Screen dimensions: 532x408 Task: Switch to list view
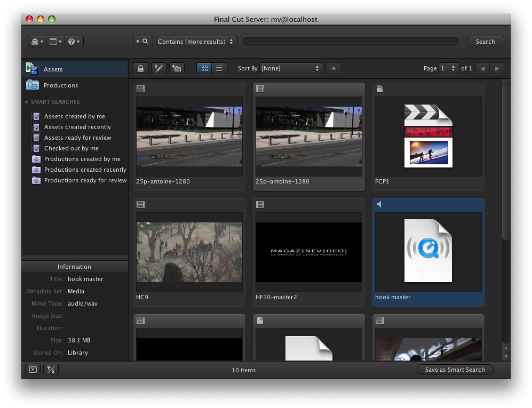point(219,68)
